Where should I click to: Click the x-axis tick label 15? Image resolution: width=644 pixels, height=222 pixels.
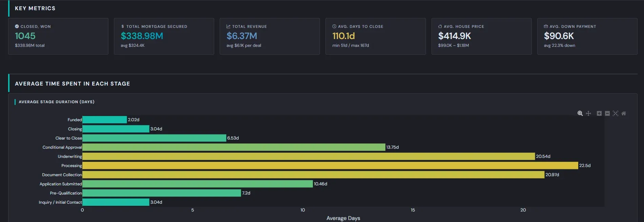tap(413, 210)
